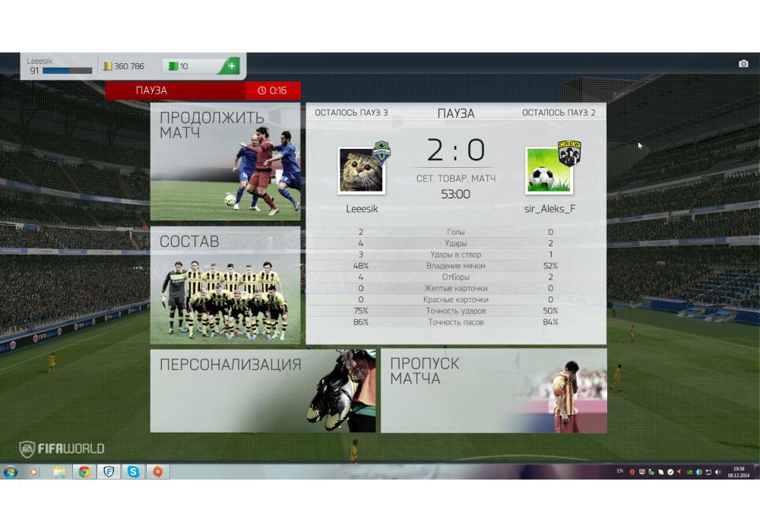Open File Explorer folder on taskbar
760x532 pixels.
pyautogui.click(x=59, y=471)
